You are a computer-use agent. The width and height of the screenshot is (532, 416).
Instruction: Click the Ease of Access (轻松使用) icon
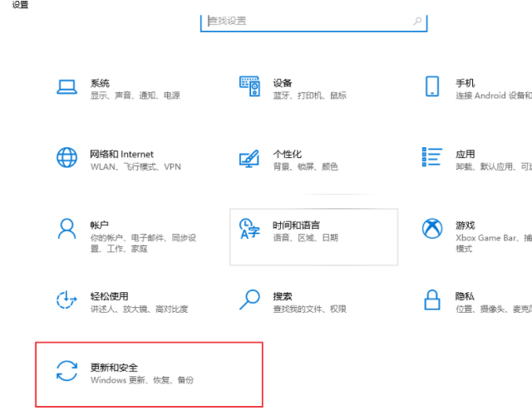66,300
